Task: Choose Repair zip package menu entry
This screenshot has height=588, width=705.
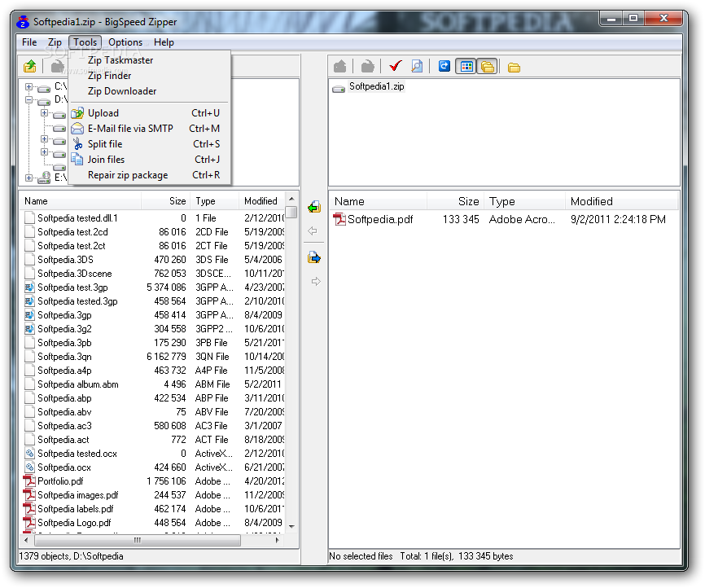Action: pyautogui.click(x=150, y=175)
